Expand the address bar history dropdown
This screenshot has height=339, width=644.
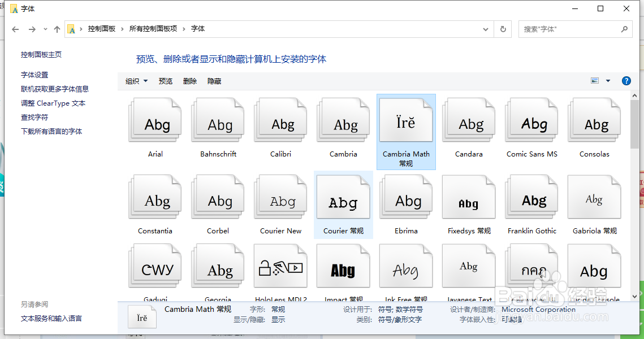(486, 29)
